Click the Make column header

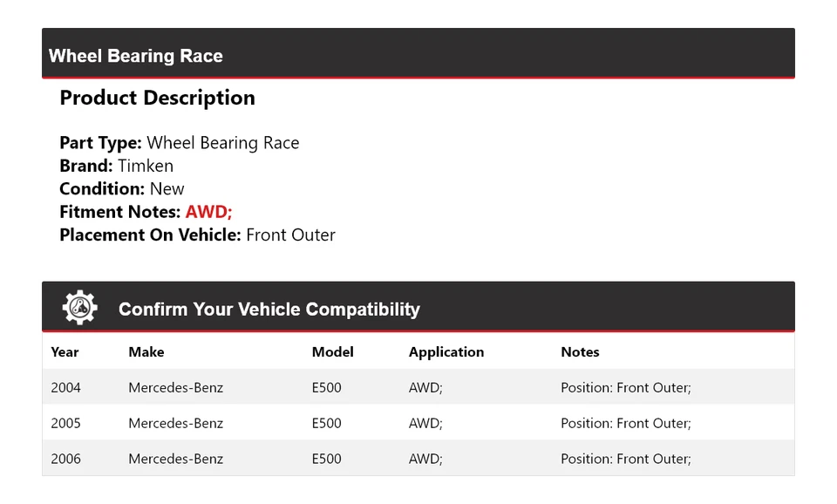(x=146, y=352)
